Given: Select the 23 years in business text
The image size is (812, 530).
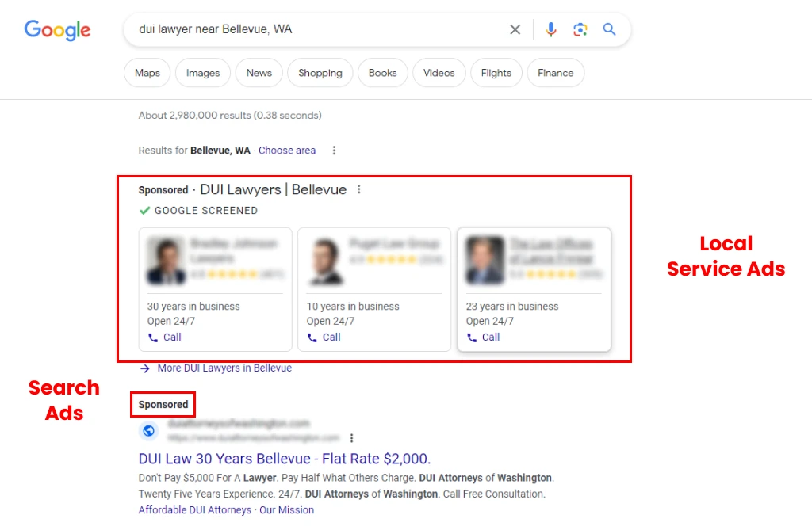Looking at the screenshot, I should (x=512, y=307).
